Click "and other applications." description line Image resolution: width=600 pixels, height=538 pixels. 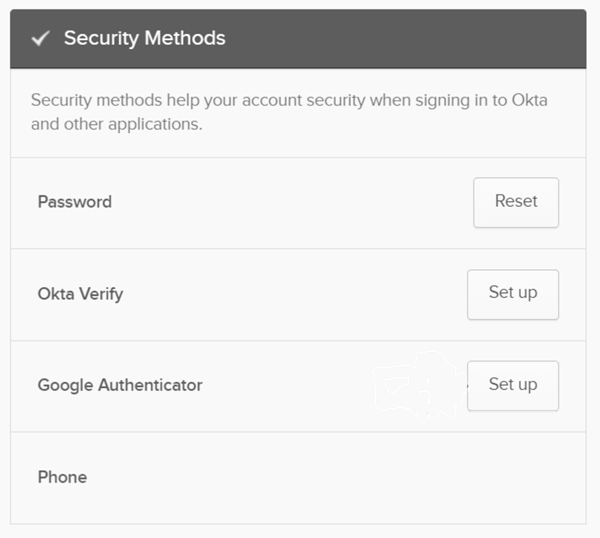116,127
